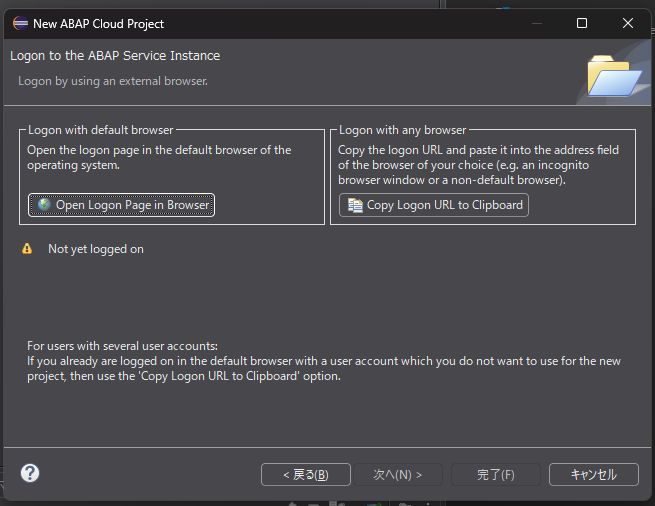Go back with the 戻る(B) button
Screen dimensions: 655x506
[305, 474]
